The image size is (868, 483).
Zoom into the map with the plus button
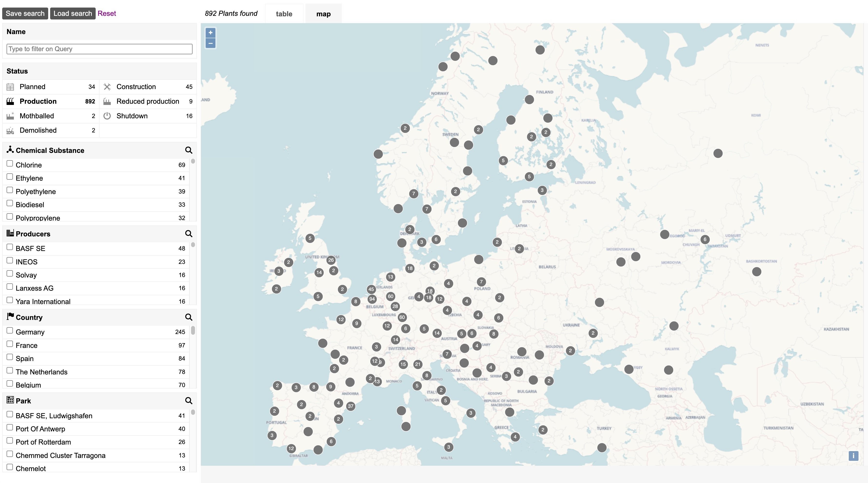(x=210, y=32)
